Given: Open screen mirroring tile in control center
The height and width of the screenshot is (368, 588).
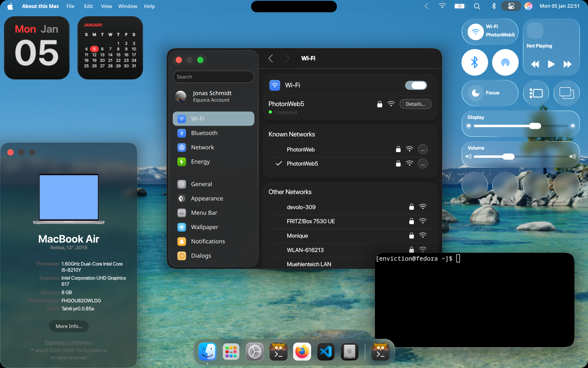Looking at the screenshot, I should tap(566, 93).
